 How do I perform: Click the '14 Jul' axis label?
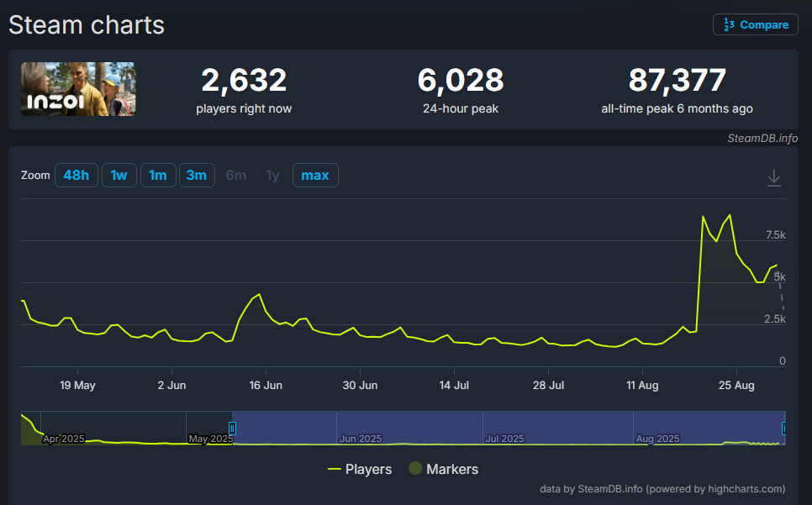pyautogui.click(x=454, y=385)
